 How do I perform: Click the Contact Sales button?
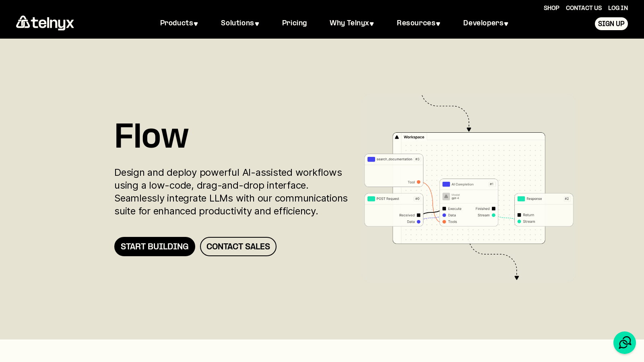point(238,247)
